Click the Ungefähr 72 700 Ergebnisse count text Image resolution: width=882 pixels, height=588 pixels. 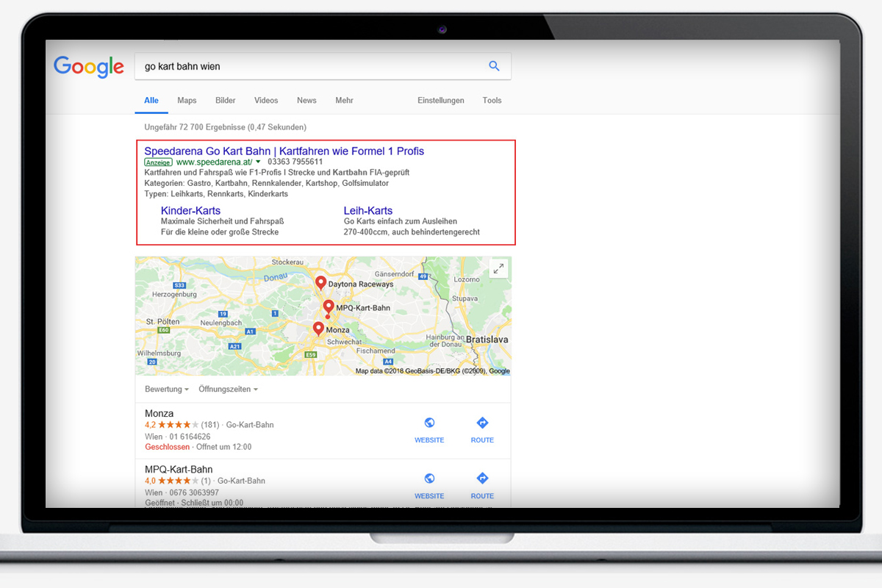(226, 127)
